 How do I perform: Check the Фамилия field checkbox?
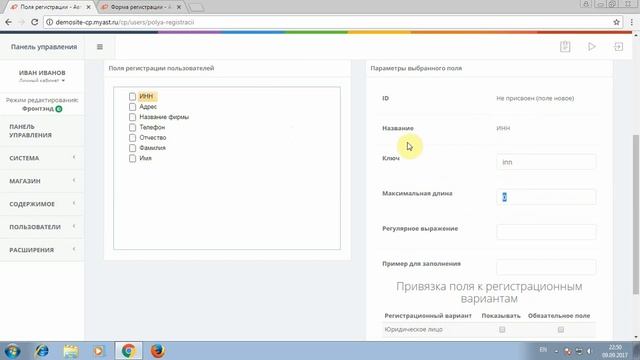pyautogui.click(x=132, y=148)
